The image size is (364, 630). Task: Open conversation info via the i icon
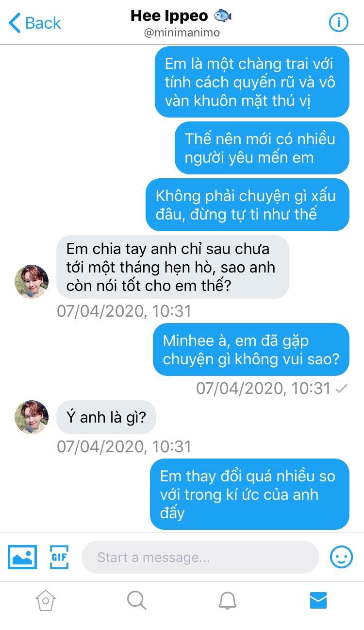tap(339, 22)
